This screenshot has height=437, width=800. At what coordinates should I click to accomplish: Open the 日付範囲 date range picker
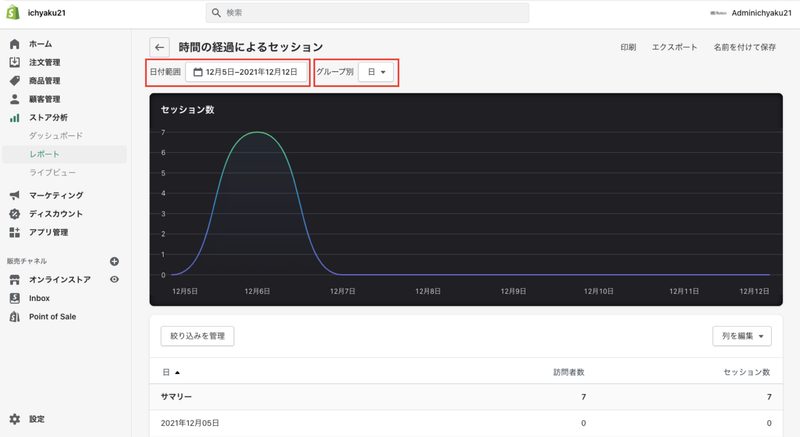246,72
